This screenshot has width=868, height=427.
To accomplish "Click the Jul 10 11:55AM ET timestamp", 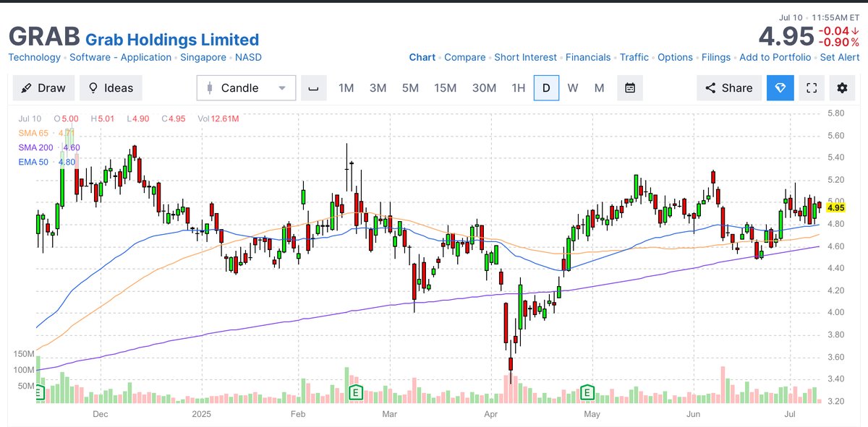I will [x=820, y=17].
